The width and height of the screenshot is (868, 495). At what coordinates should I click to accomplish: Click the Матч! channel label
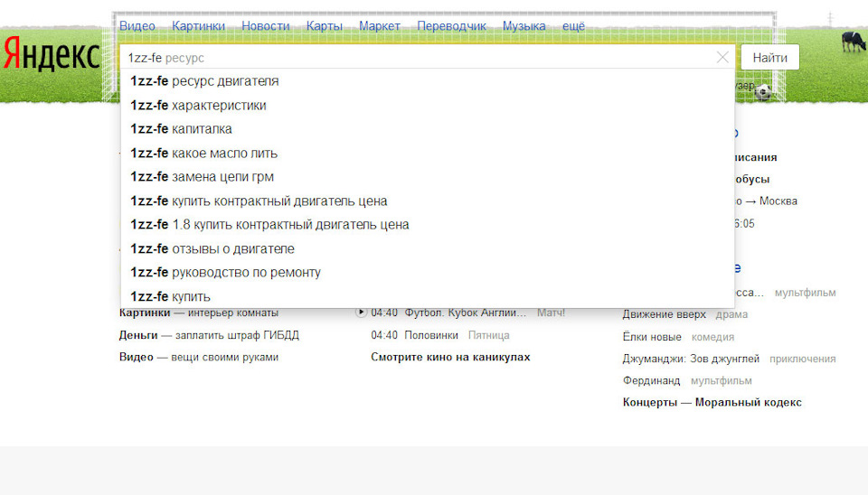pos(551,313)
